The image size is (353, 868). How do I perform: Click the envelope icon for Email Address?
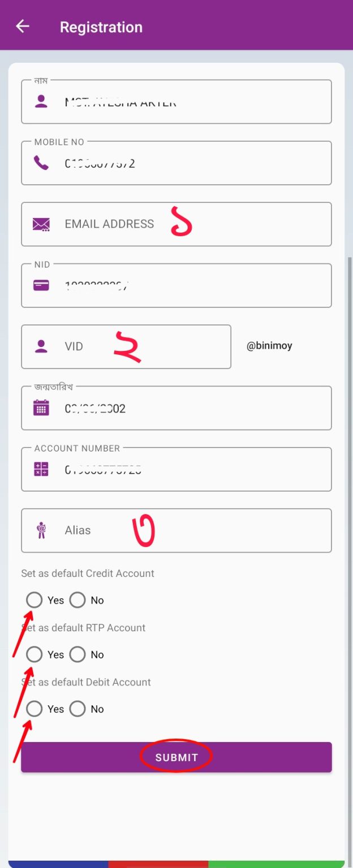click(41, 224)
